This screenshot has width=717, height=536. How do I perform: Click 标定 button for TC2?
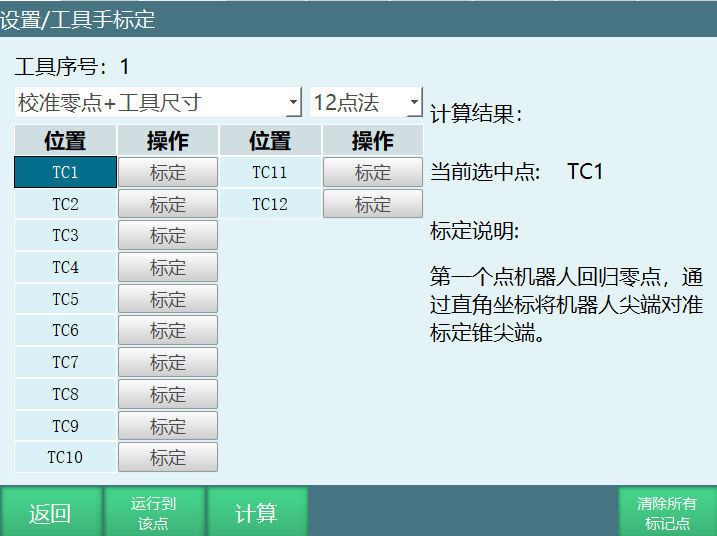168,204
